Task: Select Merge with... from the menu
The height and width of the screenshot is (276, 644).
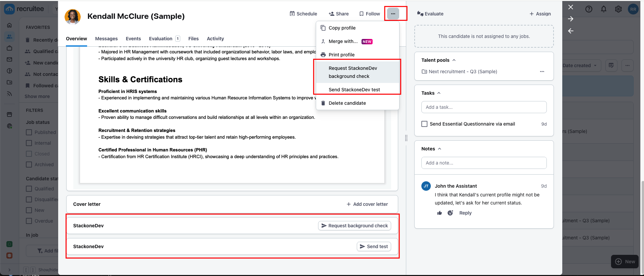Action: click(357, 41)
